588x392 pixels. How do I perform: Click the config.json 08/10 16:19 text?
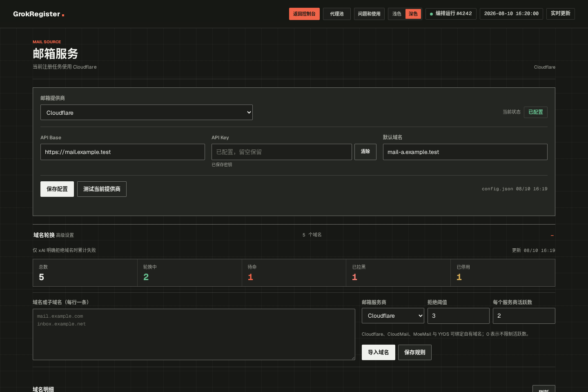click(x=514, y=189)
